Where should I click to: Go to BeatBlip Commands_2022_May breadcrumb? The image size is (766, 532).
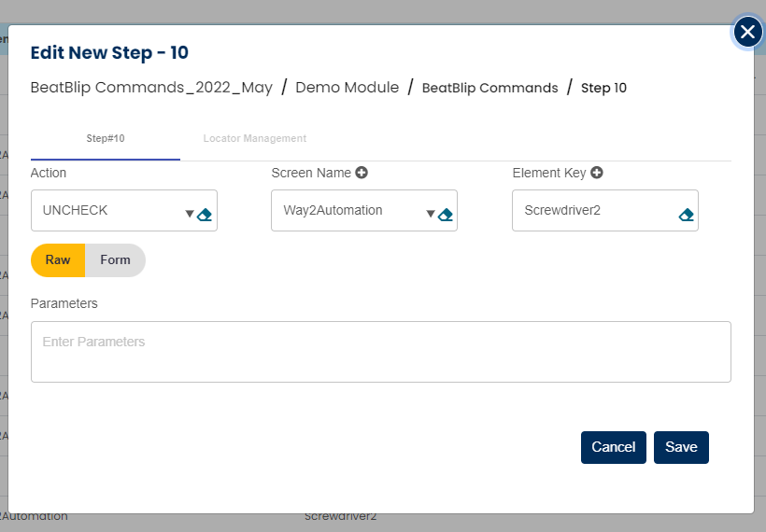pos(151,88)
